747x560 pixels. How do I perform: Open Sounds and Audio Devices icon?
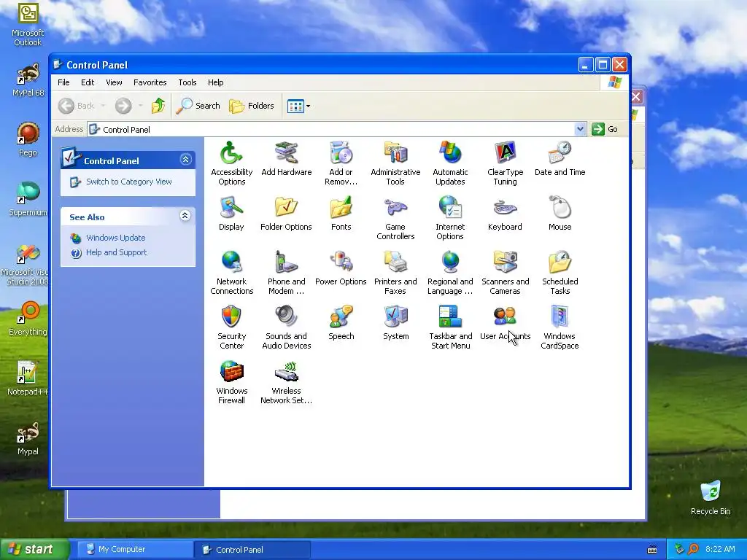pos(286,327)
